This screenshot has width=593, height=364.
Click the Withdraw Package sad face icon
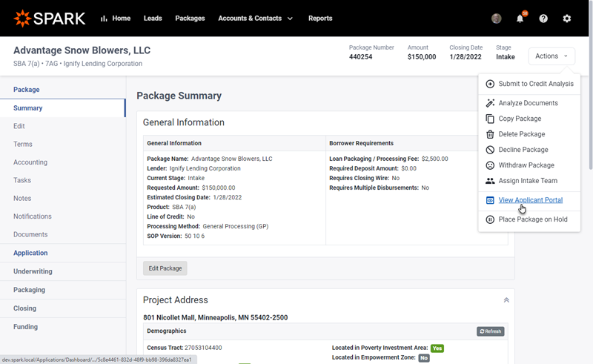point(490,165)
